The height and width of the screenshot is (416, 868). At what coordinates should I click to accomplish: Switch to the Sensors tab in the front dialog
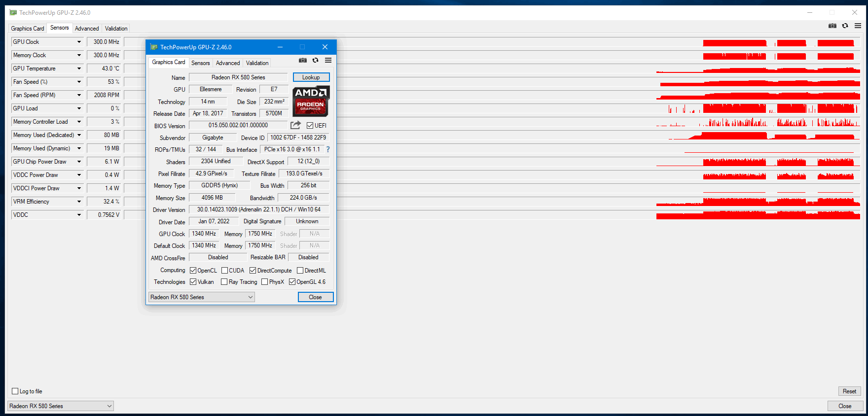coord(201,63)
